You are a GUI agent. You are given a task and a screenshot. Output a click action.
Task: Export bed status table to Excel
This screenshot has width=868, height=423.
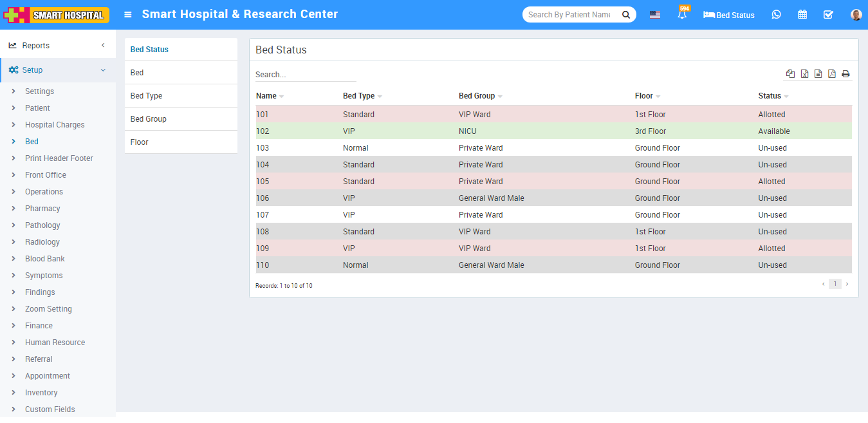804,74
